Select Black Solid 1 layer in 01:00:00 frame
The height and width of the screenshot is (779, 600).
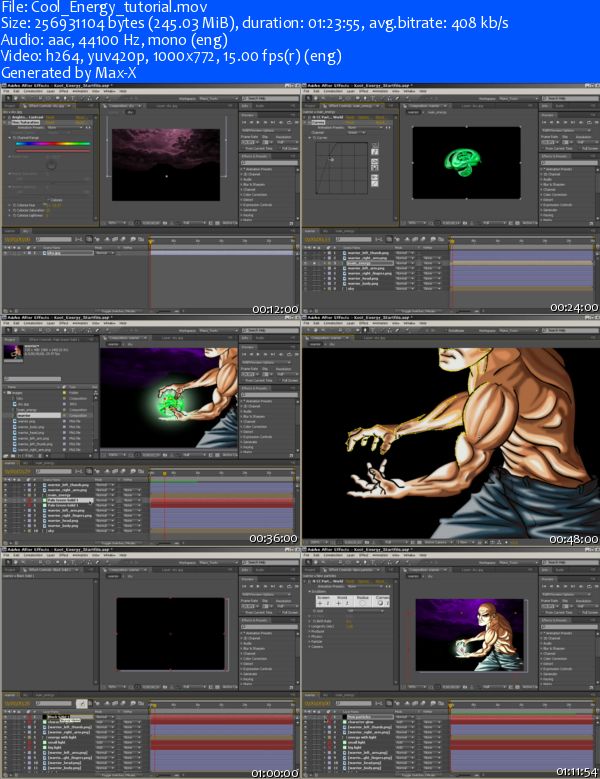(x=68, y=717)
